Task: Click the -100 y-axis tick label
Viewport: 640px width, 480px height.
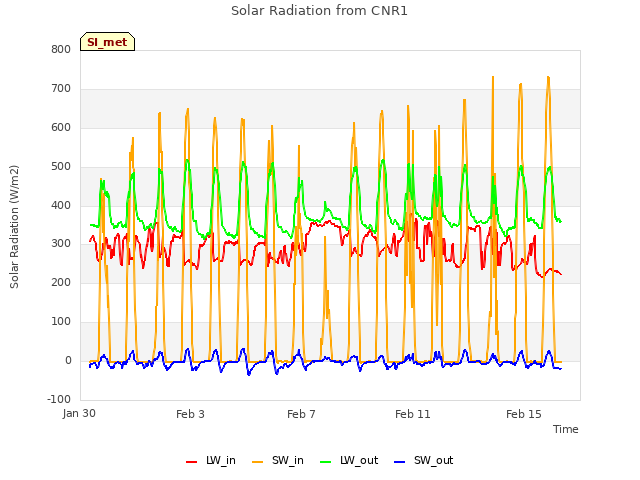Action: [x=59, y=399]
